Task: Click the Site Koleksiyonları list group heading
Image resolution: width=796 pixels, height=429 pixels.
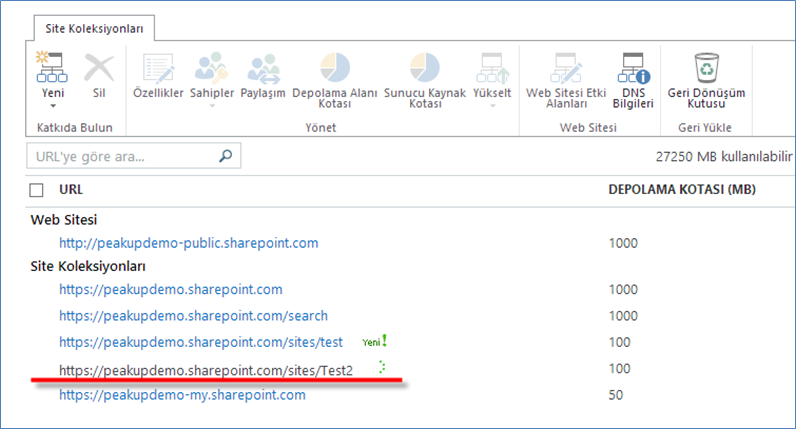Action: 88,267
